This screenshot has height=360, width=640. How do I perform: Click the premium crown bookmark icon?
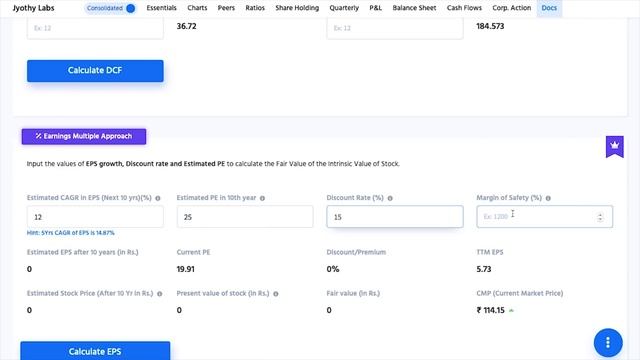pyautogui.click(x=614, y=147)
